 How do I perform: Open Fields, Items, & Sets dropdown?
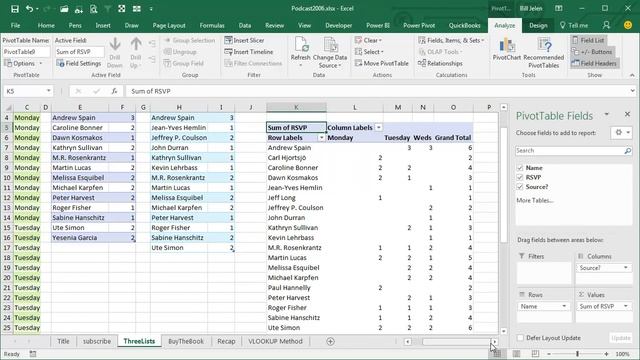click(x=451, y=40)
